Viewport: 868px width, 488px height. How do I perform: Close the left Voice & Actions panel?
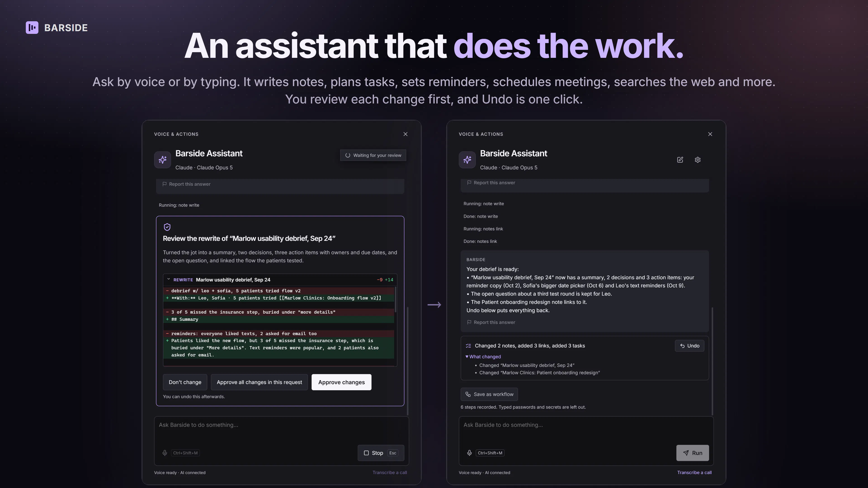click(405, 134)
